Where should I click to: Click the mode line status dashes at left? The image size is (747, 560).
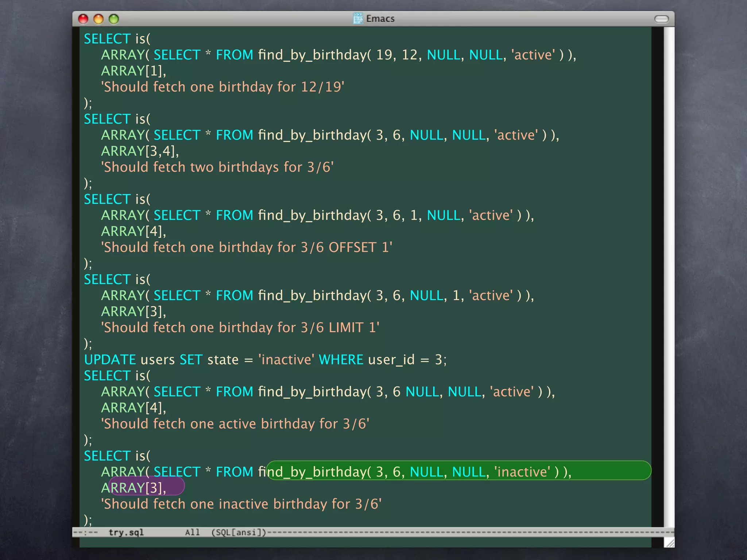click(86, 532)
